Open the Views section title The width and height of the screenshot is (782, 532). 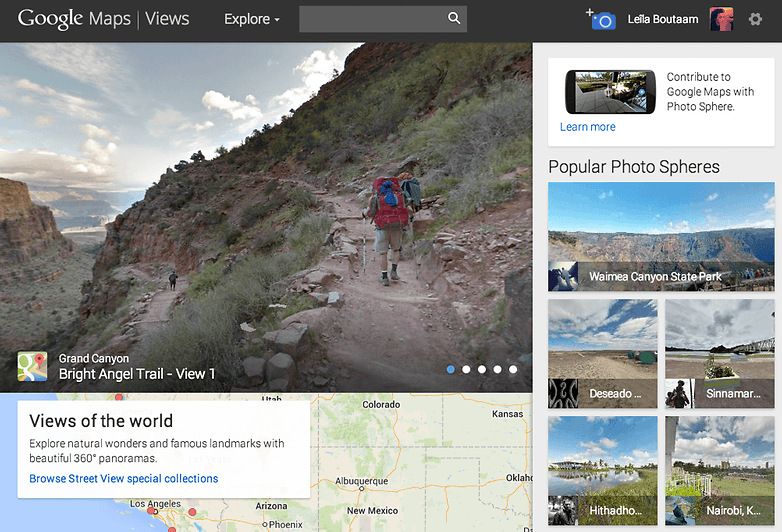coord(167,19)
